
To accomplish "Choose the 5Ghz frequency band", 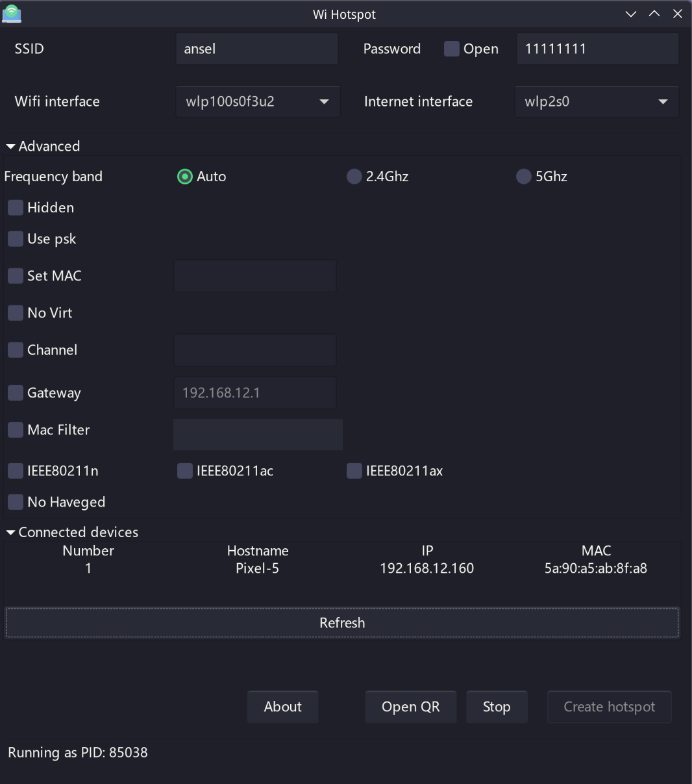I will pyautogui.click(x=523, y=177).
